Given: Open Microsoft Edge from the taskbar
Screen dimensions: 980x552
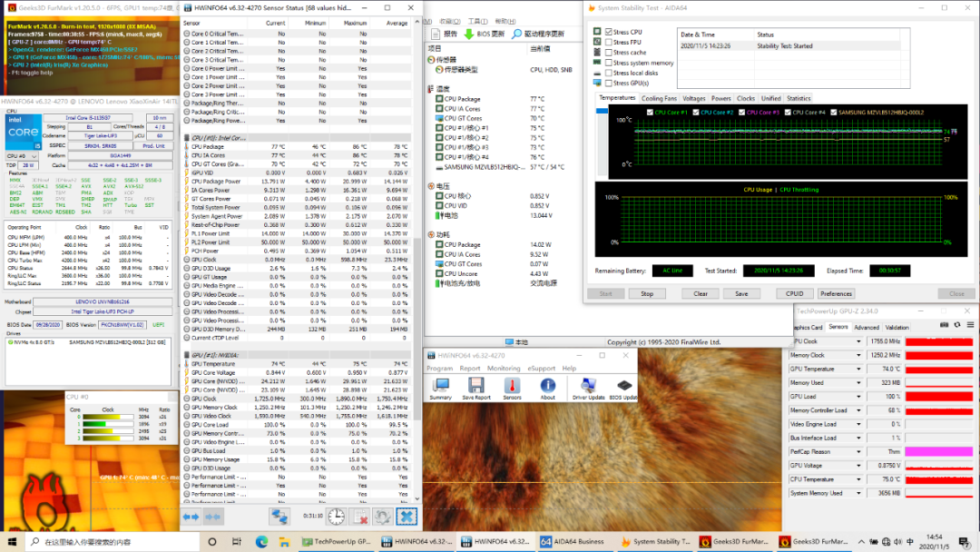Looking at the screenshot, I should point(261,542).
